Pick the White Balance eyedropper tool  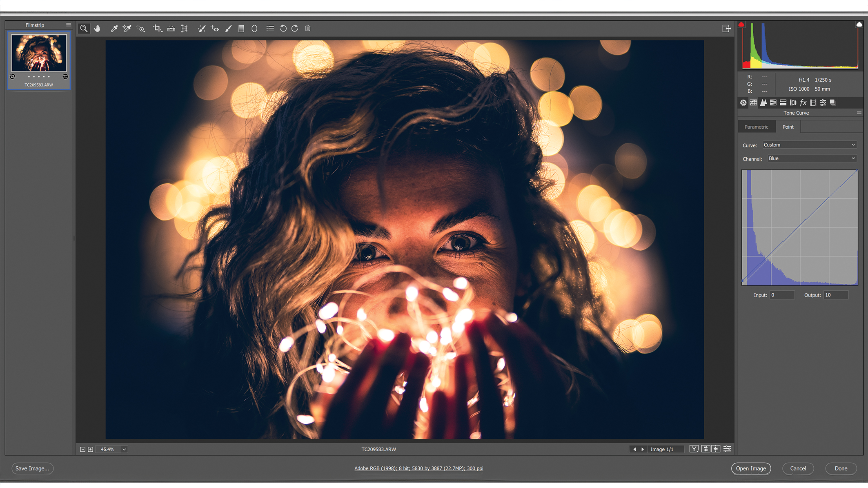(114, 28)
